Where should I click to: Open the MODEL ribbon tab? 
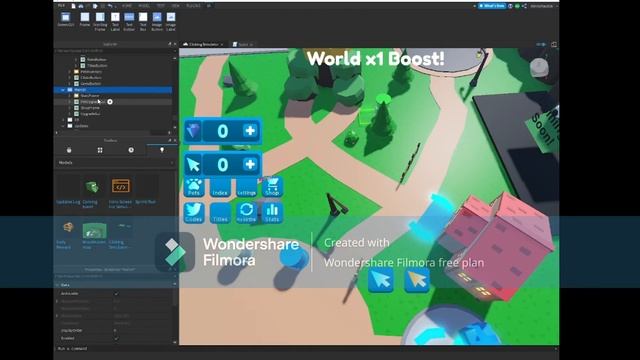pyautogui.click(x=144, y=6)
